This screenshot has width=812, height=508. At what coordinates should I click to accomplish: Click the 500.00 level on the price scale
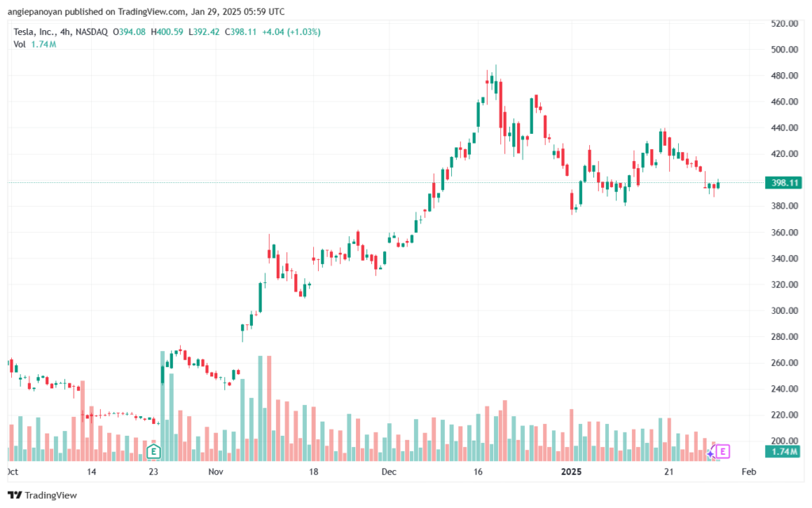(785, 50)
